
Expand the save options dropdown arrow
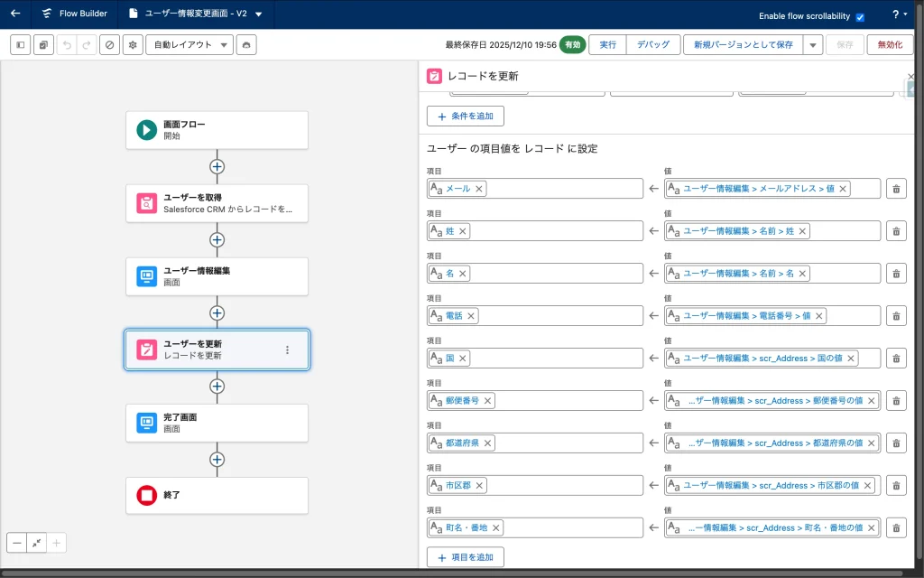[x=812, y=45]
